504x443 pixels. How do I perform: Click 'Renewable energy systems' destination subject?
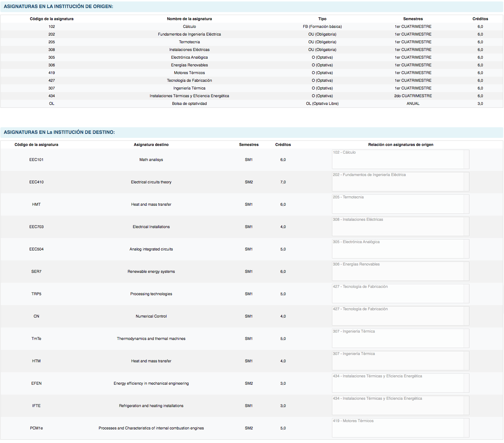click(x=151, y=271)
